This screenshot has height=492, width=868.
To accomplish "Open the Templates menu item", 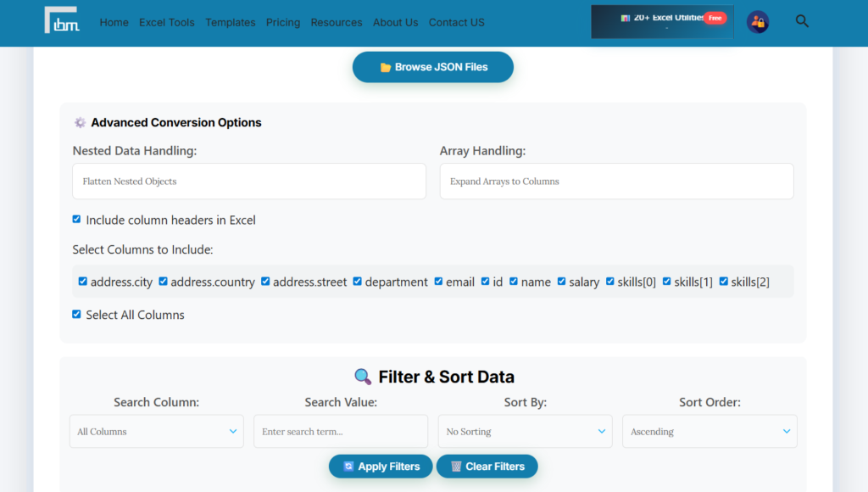I will click(x=230, y=22).
